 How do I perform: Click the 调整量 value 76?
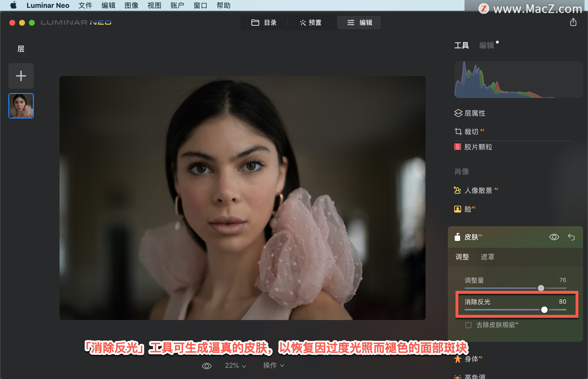point(563,280)
